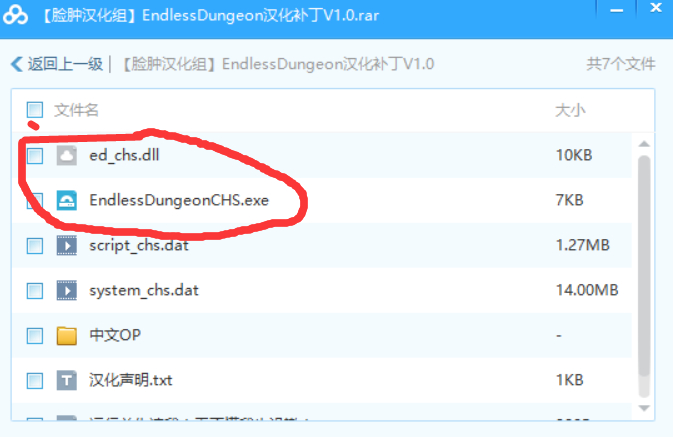Click the 10KB size value
This screenshot has height=437, width=673.
[x=574, y=155]
